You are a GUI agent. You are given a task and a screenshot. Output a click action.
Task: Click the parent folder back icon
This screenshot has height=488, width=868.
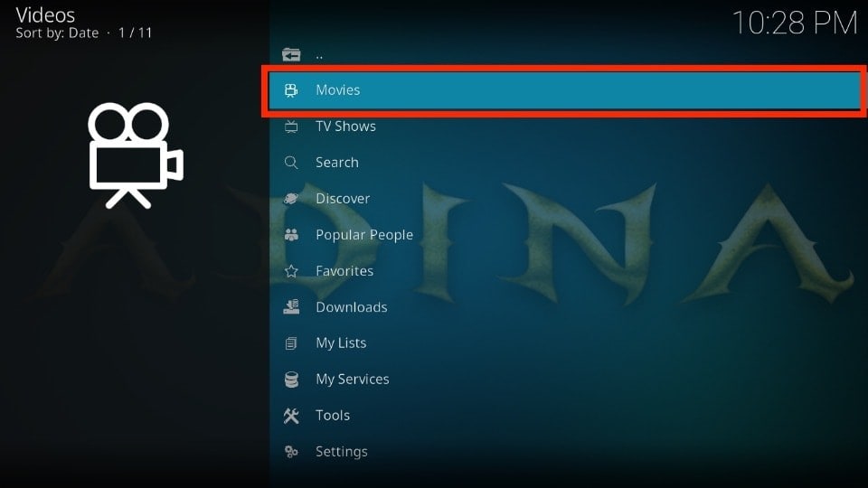pyautogui.click(x=291, y=54)
